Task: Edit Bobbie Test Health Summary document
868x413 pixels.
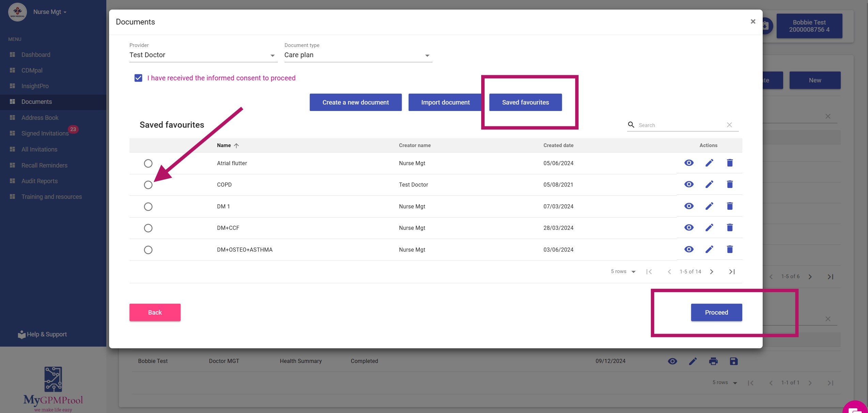Action: click(693, 361)
